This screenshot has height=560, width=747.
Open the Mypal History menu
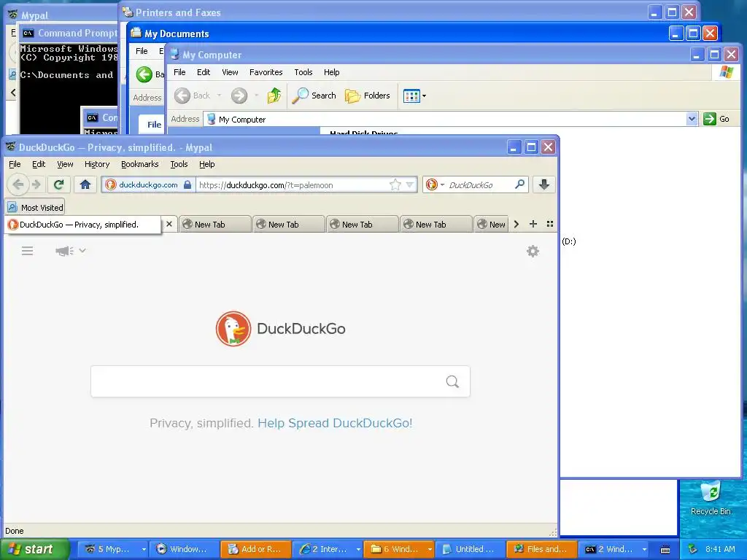coord(97,164)
